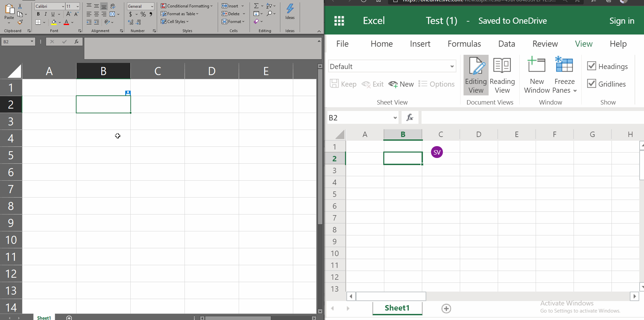Click the Decrease Decimal icon
This screenshot has height=320, width=644.
tap(138, 22)
